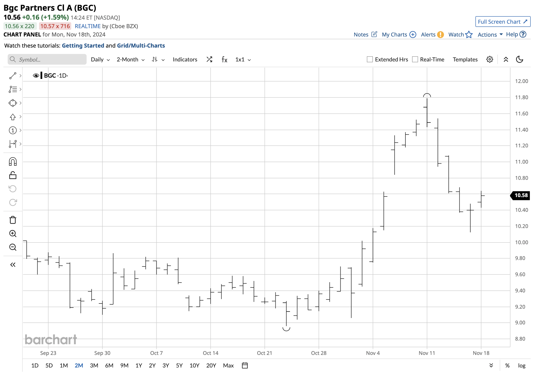Click the Full Screen Chart button
552x392 pixels.
tap(503, 22)
